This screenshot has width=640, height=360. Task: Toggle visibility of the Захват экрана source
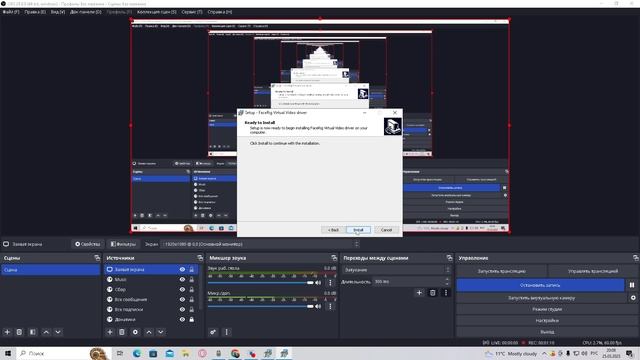point(182,269)
